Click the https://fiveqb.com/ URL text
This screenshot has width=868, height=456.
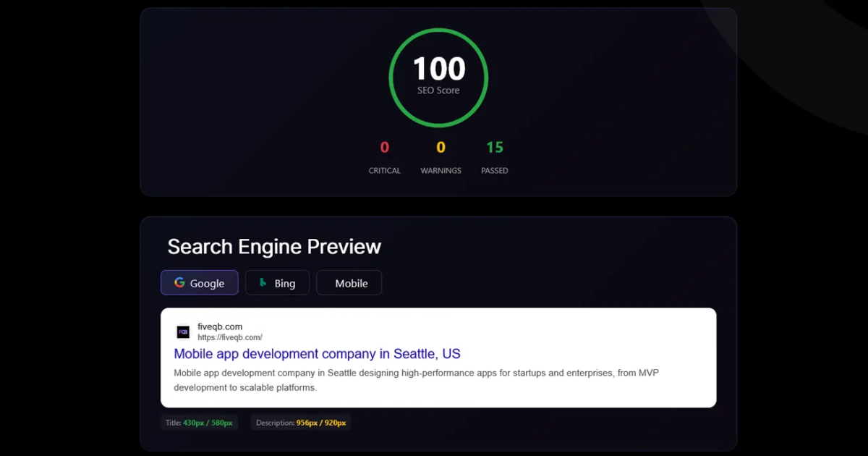pyautogui.click(x=229, y=337)
